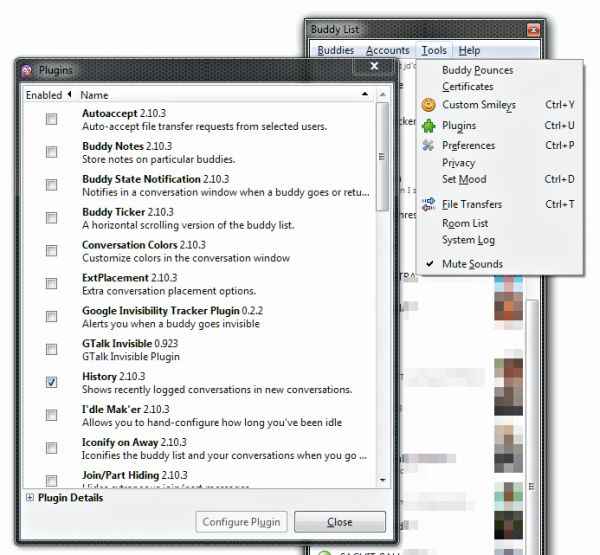Sort by the Enabled column header
Image resolution: width=600 pixels, height=555 pixels.
coord(49,95)
